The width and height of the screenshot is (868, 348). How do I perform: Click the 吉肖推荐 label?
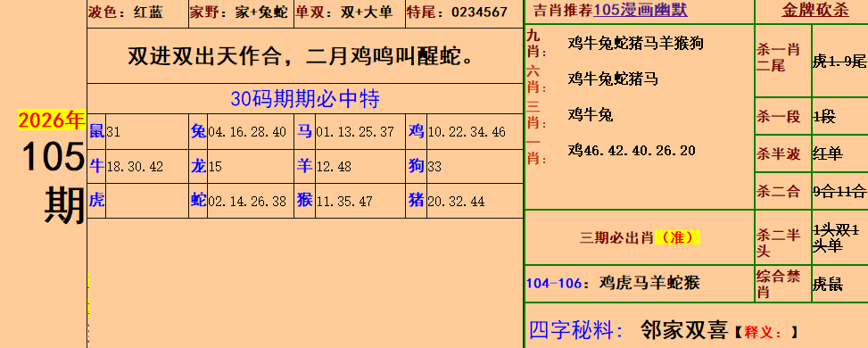pos(563,11)
